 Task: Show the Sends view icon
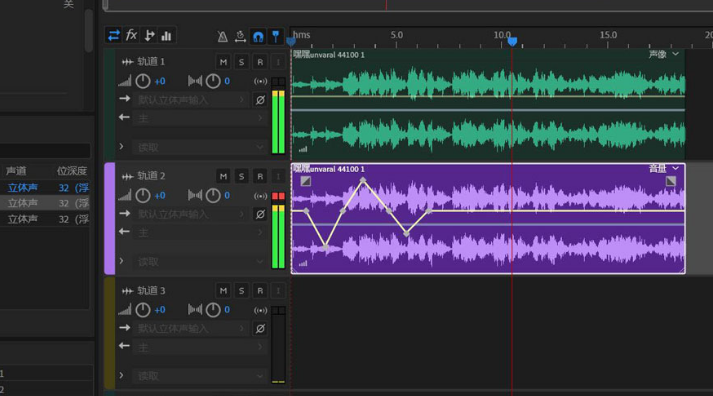149,35
